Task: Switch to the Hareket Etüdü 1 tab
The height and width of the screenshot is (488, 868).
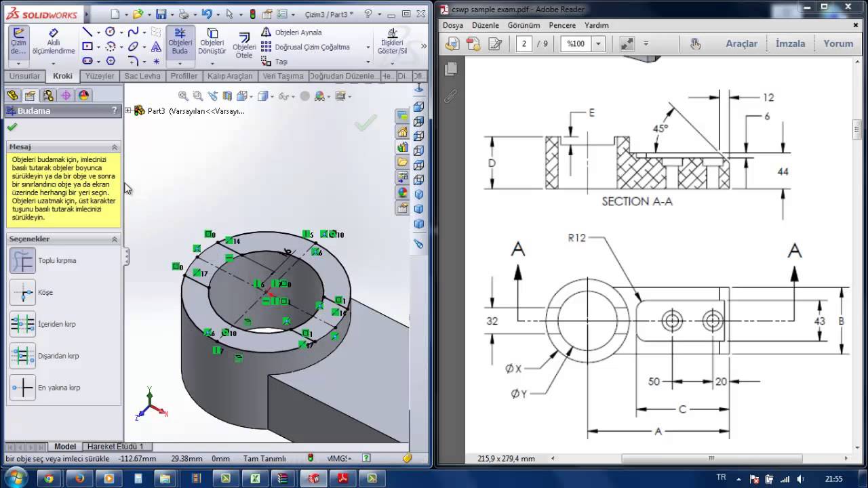Action: point(115,447)
